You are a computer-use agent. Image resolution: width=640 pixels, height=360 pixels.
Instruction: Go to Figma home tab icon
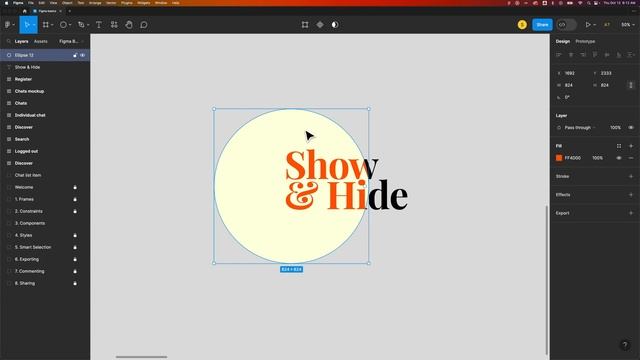pos(24,11)
